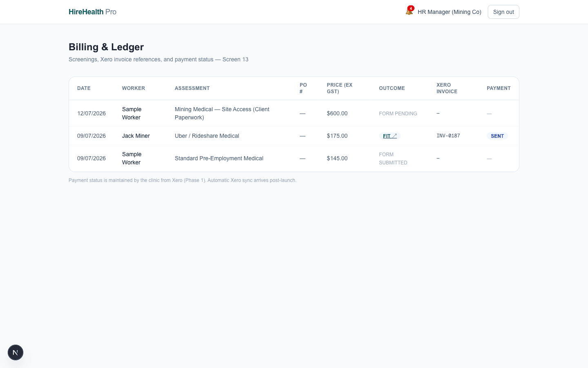Click the Mining Medical — Site Access assessment
The height and width of the screenshot is (368, 588).
(x=222, y=113)
